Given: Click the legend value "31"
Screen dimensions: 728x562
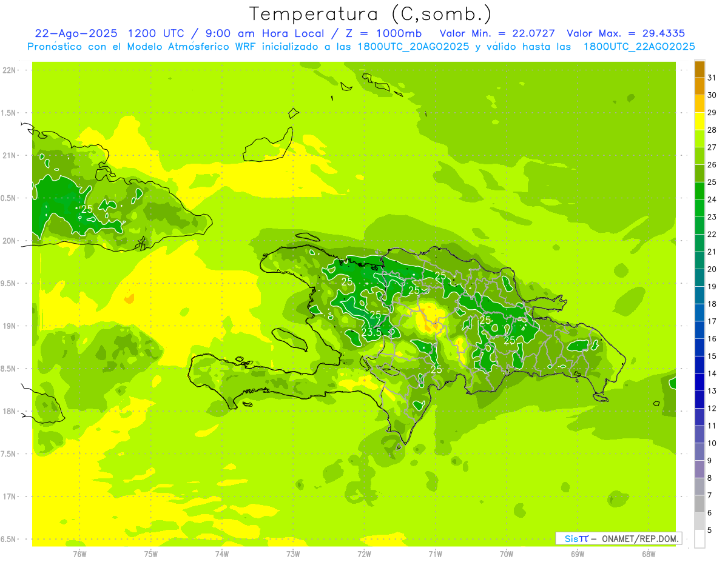Looking at the screenshot, I should pos(712,78).
